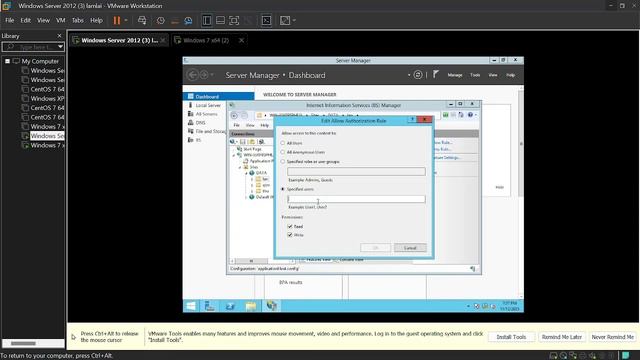Image resolution: width=640 pixels, height=360 pixels.
Task: Open the VMware Help menu
Action: click(x=96, y=20)
